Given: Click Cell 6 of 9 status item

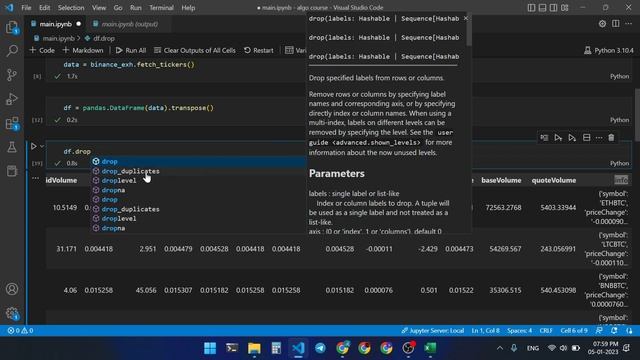Looking at the screenshot, I should 574,331.
